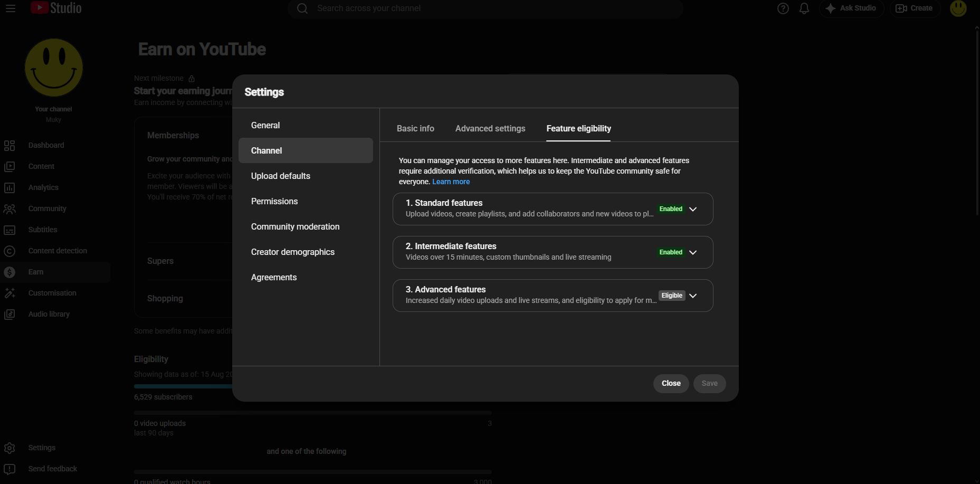Click the Shopping row
The width and height of the screenshot is (980, 484).
pyautogui.click(x=165, y=299)
